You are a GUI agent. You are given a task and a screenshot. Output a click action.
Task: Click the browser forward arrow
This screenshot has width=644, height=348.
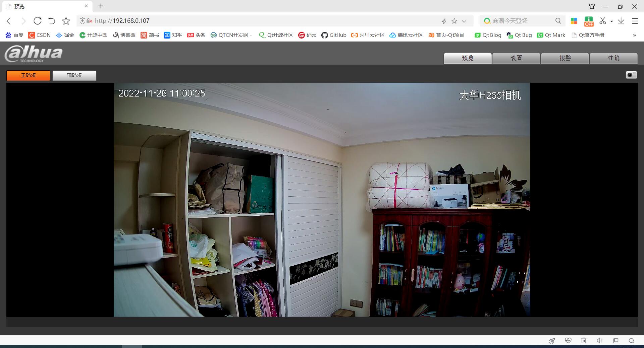23,21
